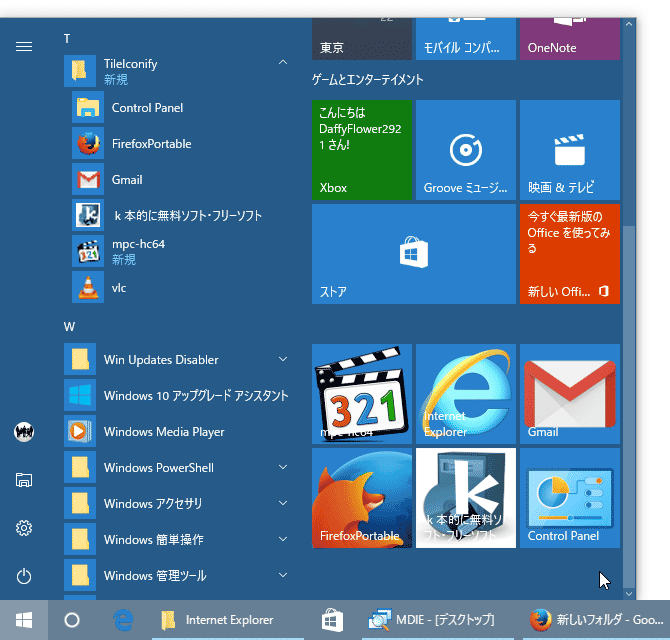670x640 pixels.
Task: Expand the Win Updates Disabler folder
Action: click(283, 359)
